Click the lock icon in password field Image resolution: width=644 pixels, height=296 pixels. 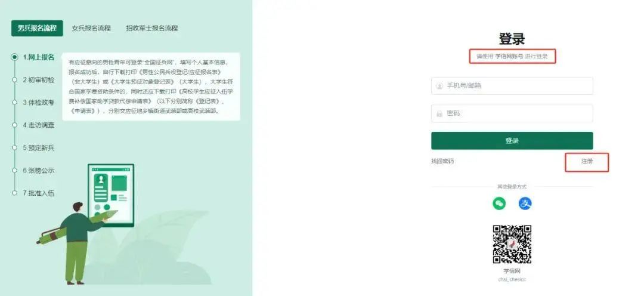439,113
